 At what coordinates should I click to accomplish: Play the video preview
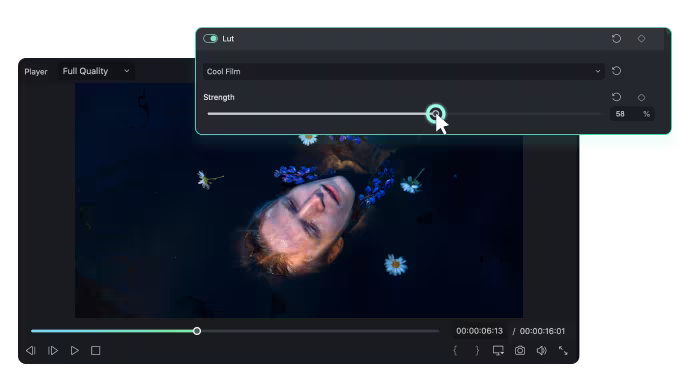(x=74, y=351)
